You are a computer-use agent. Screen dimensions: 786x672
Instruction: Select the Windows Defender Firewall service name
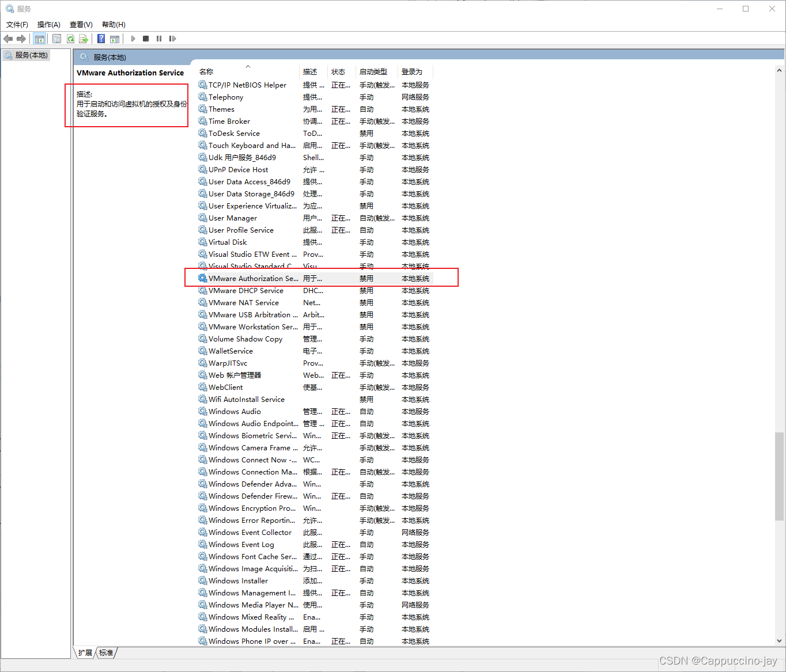(253, 496)
